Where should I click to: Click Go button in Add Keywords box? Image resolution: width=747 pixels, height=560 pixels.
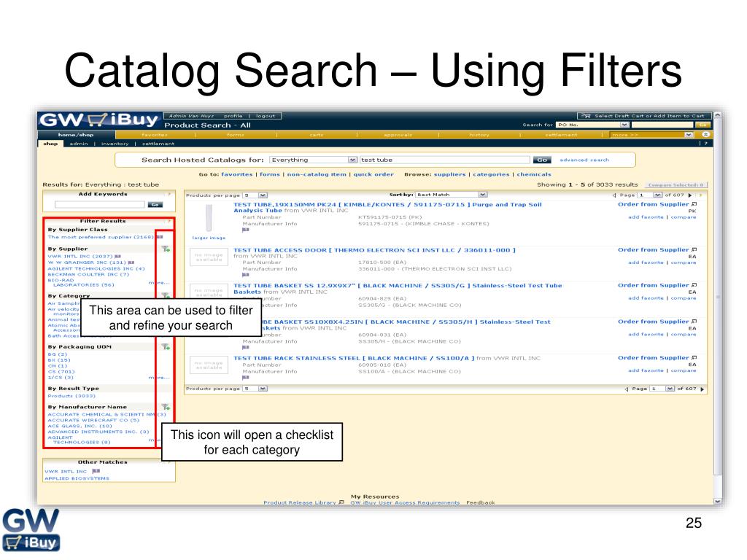click(155, 204)
